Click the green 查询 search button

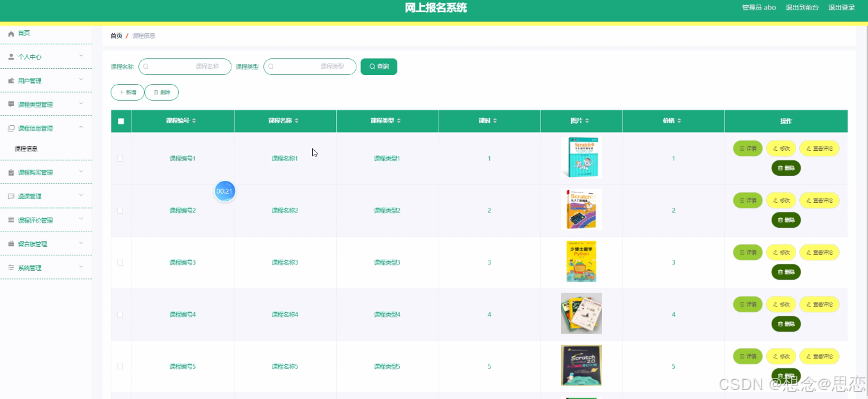378,66
